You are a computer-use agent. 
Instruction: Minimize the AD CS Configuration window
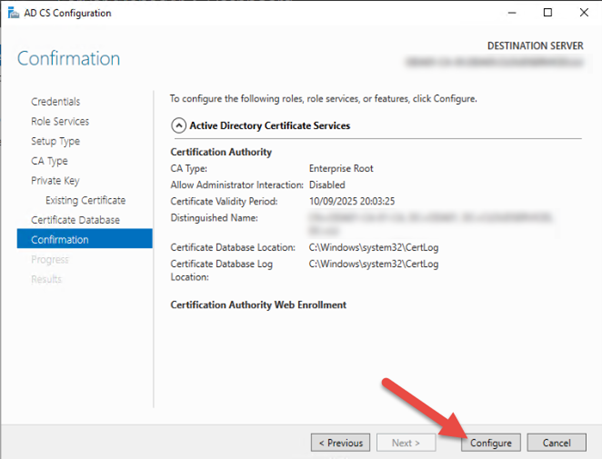point(512,13)
